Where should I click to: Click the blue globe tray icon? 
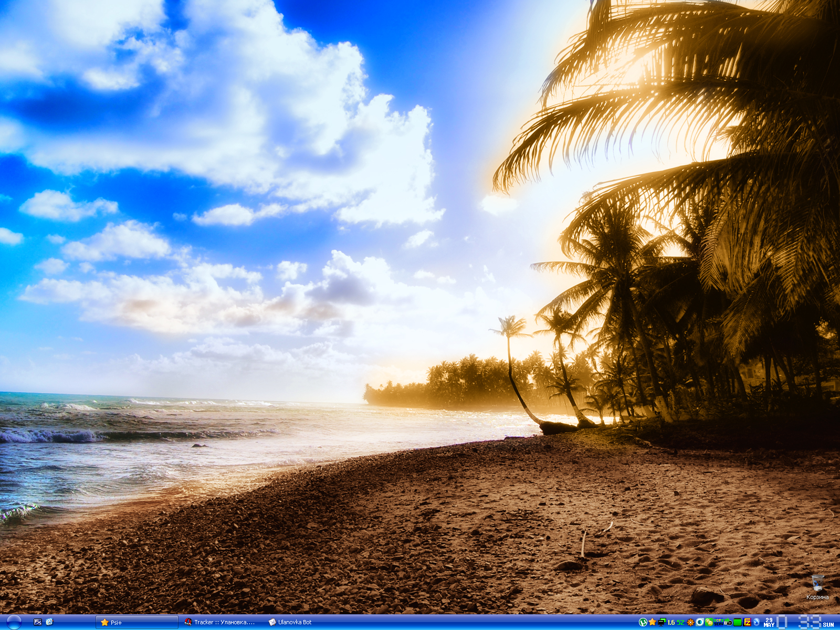(x=757, y=622)
